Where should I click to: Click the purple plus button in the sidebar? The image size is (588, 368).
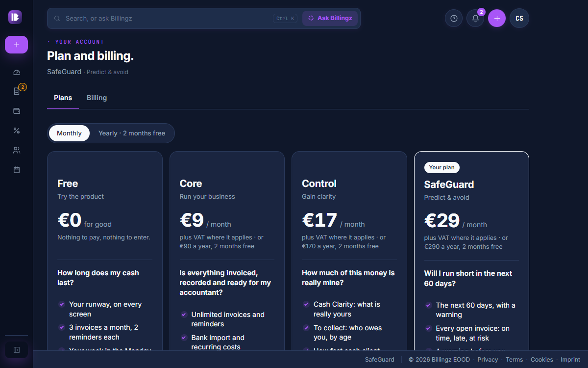pyautogui.click(x=16, y=45)
